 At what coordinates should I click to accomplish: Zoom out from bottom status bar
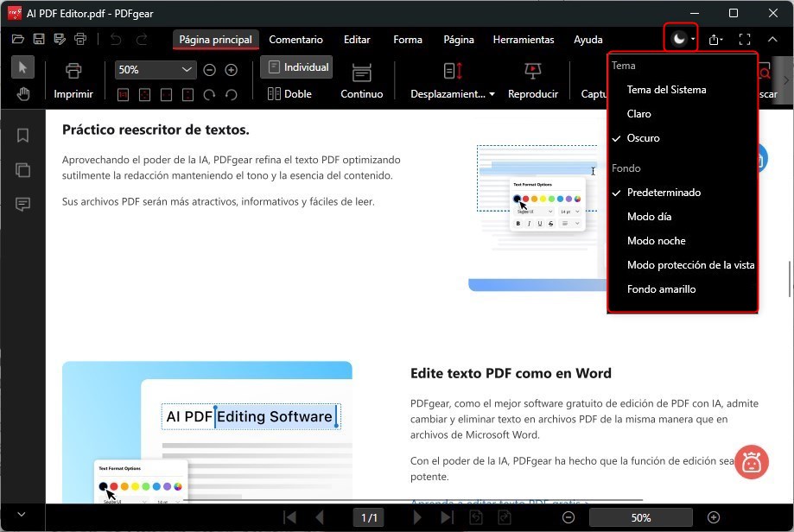[569, 517]
